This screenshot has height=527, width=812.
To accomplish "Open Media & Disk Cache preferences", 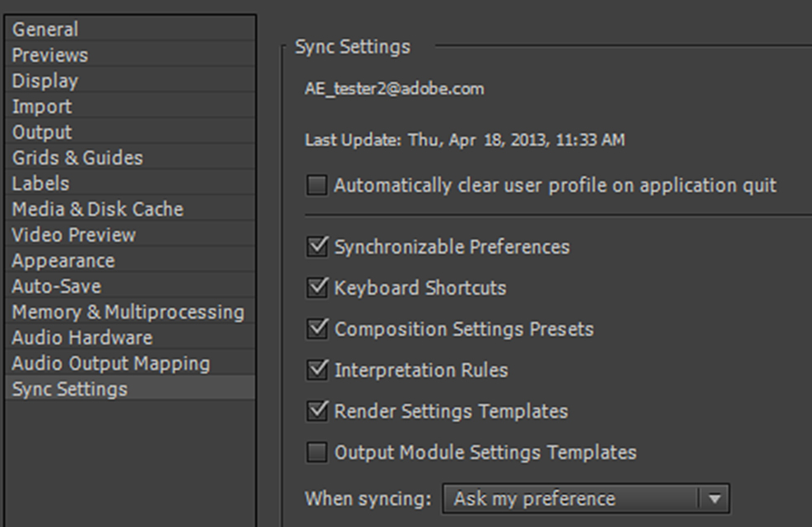I will [x=131, y=209].
